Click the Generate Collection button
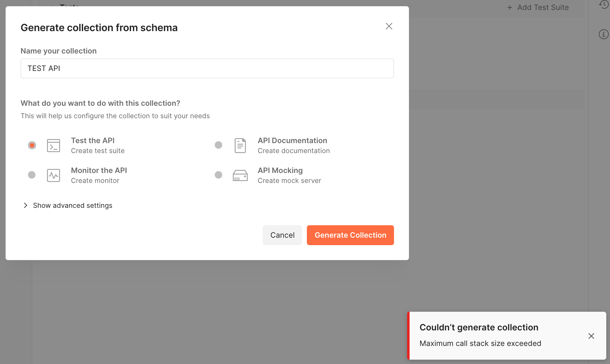The width and height of the screenshot is (610, 364). 350,235
